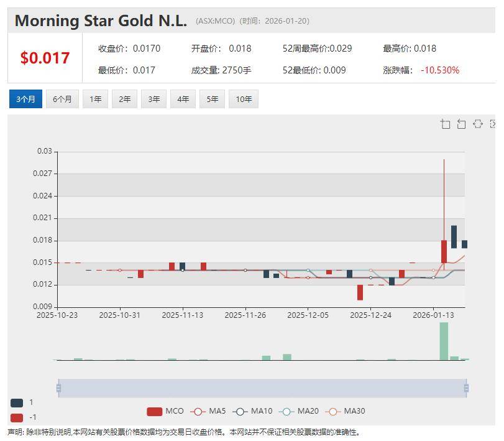Click the zoom reset toolbox icon

click(461, 124)
